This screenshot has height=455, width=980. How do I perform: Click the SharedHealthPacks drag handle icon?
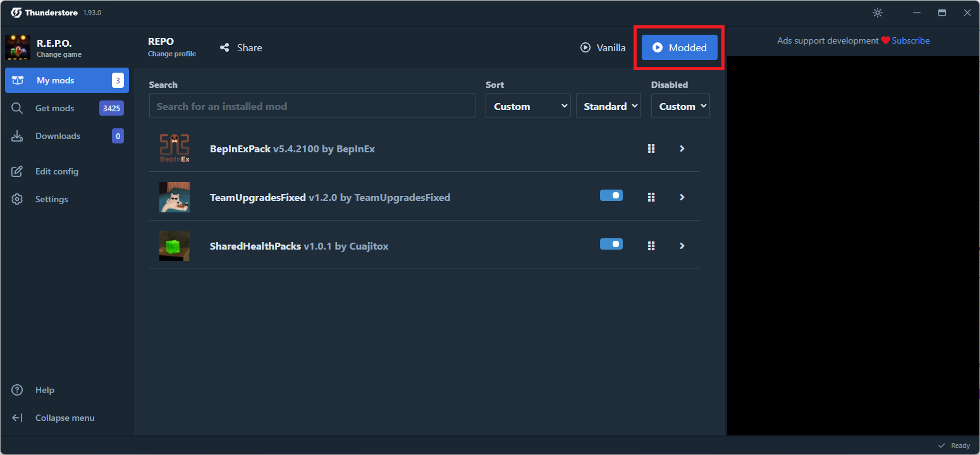click(651, 246)
